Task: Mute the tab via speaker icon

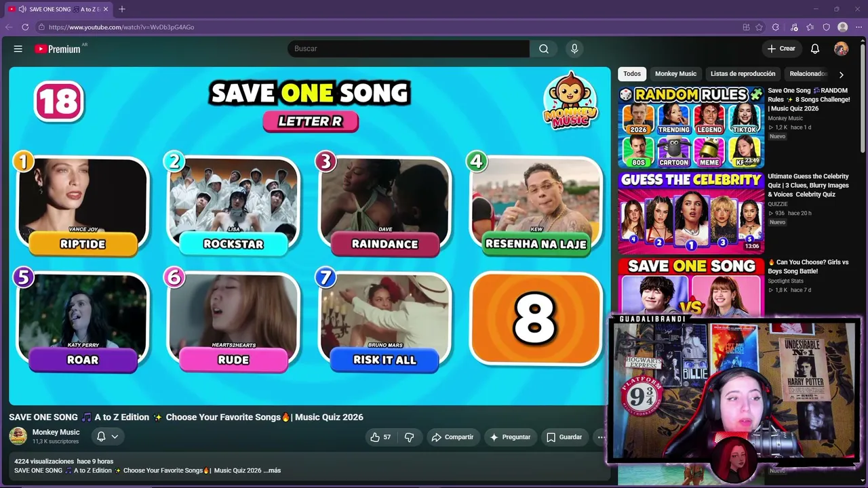Action: tap(22, 9)
